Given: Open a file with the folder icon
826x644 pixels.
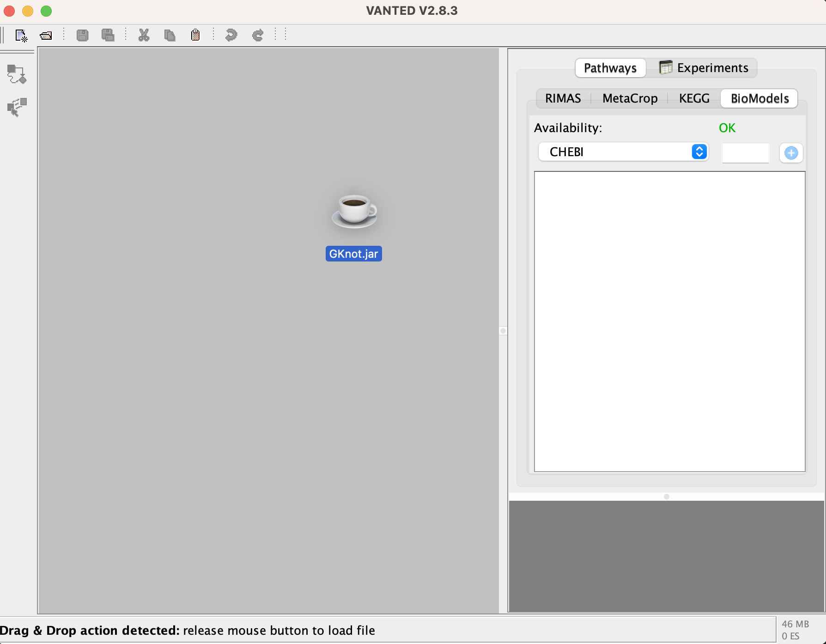Looking at the screenshot, I should tap(46, 36).
